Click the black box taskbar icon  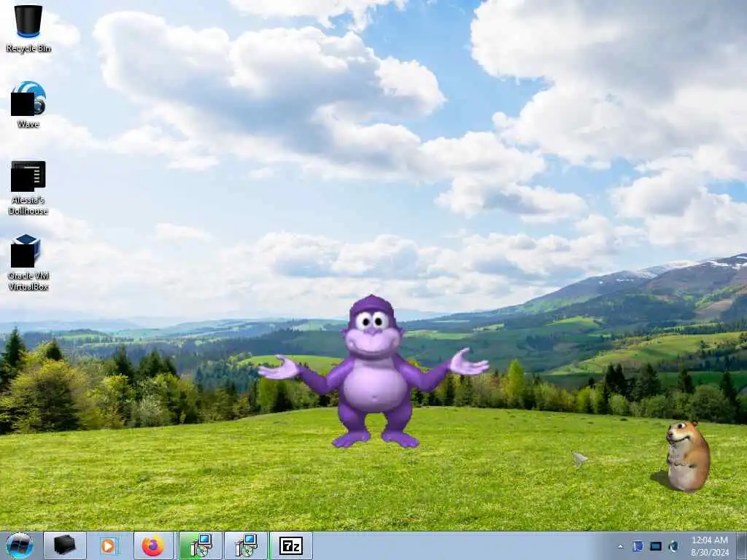point(65,545)
